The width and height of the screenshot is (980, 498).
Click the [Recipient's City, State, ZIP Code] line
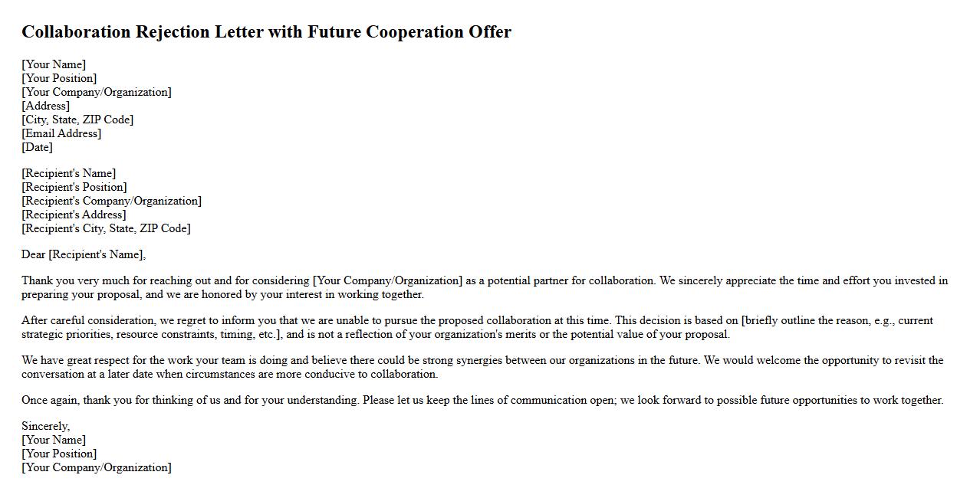click(106, 228)
